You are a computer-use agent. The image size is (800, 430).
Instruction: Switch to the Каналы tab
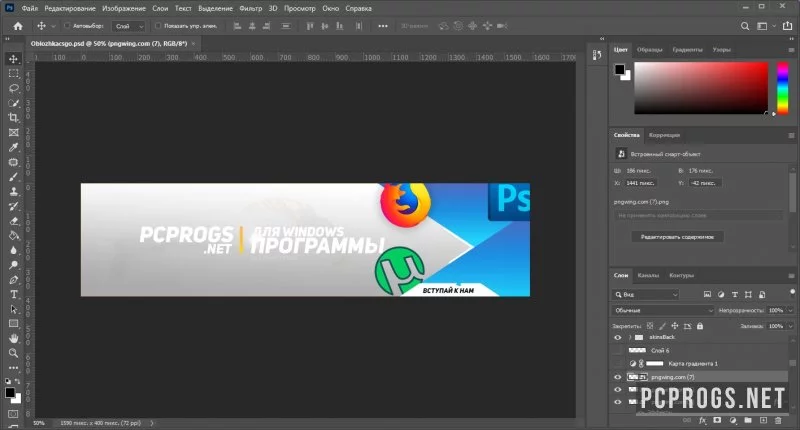[x=648, y=275]
